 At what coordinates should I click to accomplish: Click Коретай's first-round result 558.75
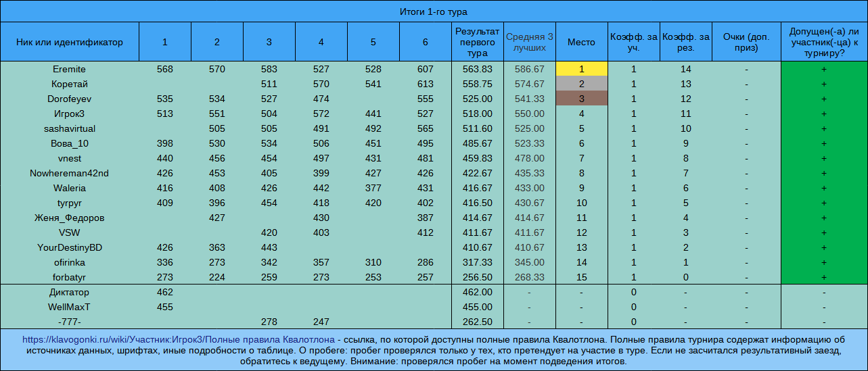coord(478,84)
